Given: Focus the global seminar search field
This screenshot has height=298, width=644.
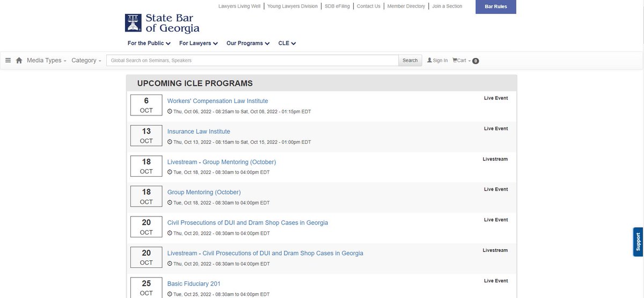Looking at the screenshot, I should coord(252,60).
